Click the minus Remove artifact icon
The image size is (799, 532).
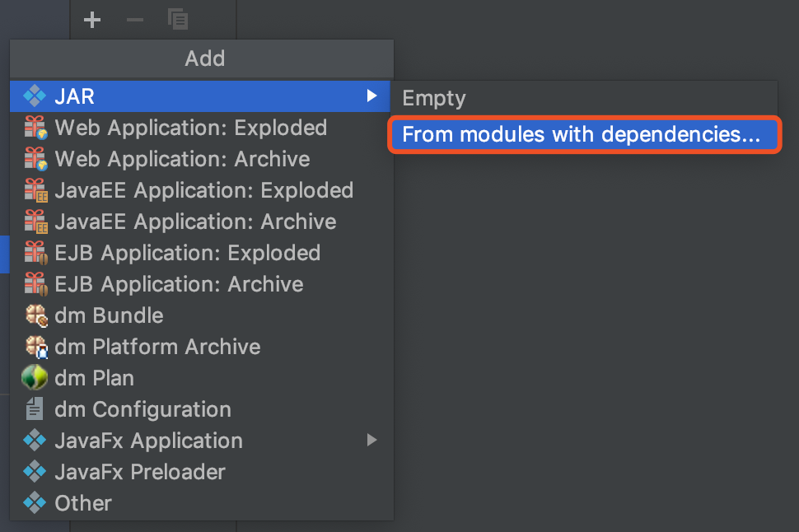point(135,20)
